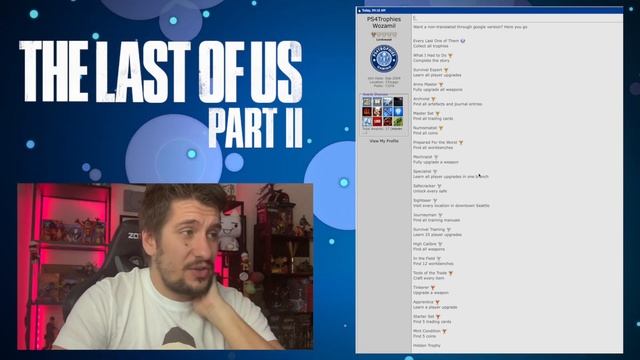
Task: Click the silver trophy icon next to High Caliber
Action: [x=440, y=244]
